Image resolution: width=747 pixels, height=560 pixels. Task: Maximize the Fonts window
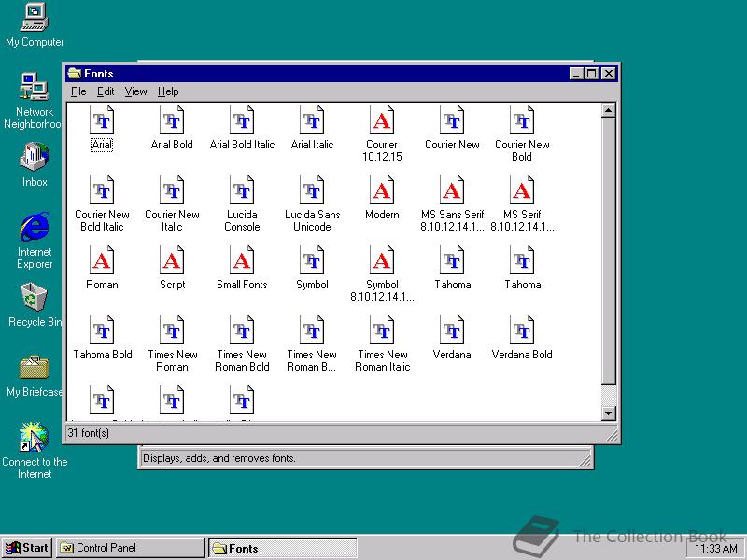click(592, 74)
